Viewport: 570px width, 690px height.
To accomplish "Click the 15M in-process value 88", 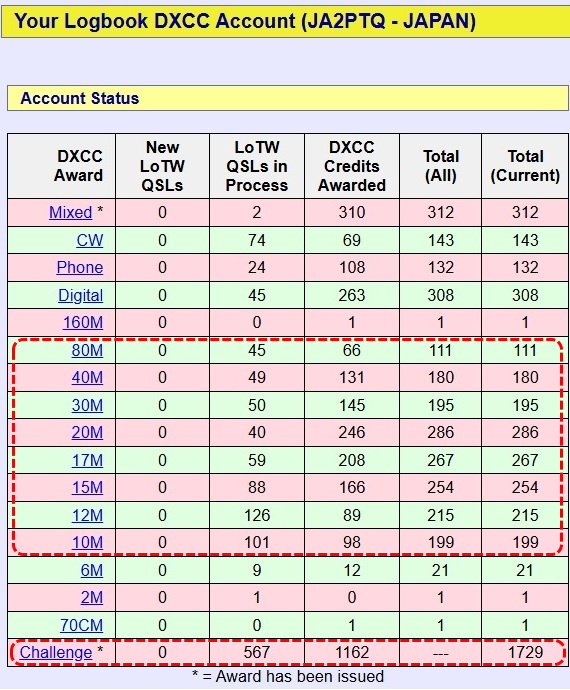I will tap(257, 488).
